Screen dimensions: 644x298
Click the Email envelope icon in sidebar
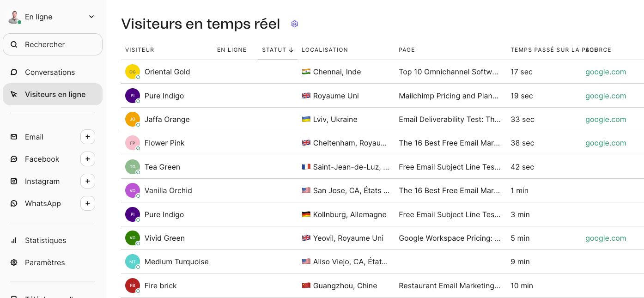14,137
